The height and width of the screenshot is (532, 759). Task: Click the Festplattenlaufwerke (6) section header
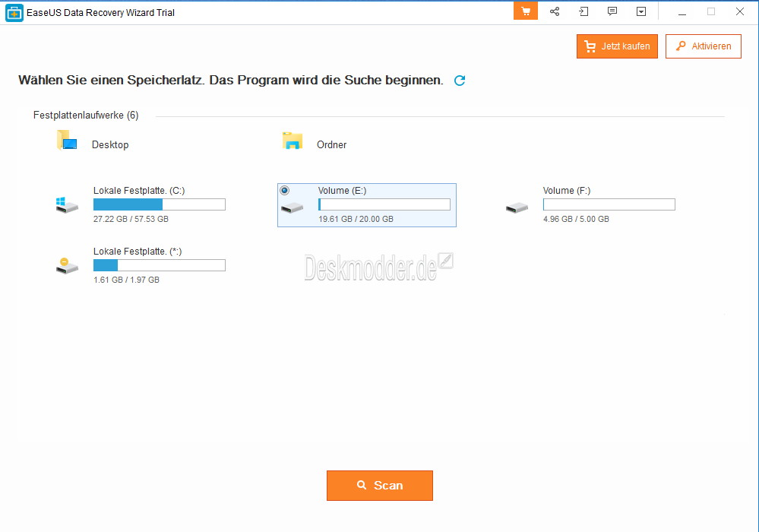point(86,116)
